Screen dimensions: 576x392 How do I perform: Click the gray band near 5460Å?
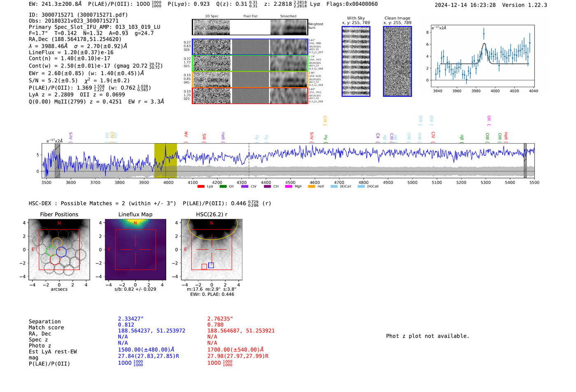525,160
